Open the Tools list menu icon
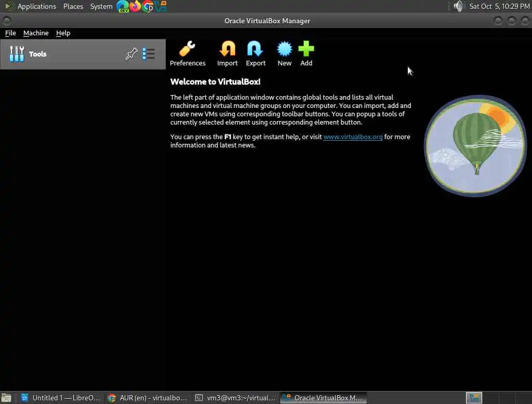 (149, 54)
